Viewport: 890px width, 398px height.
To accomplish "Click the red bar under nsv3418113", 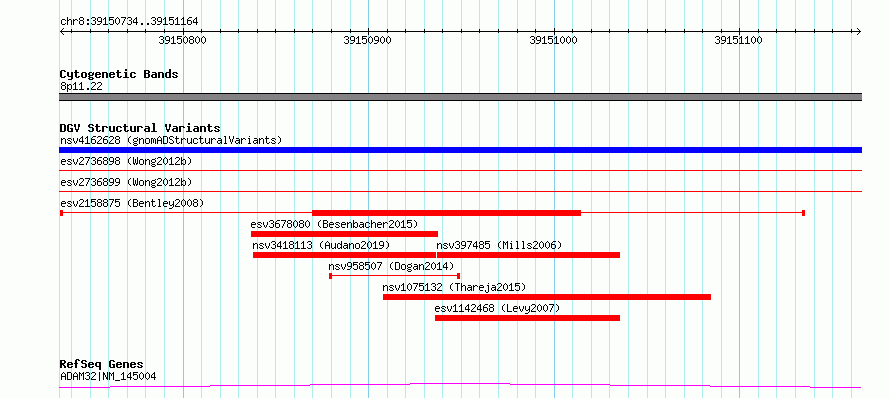I will tap(344, 255).
